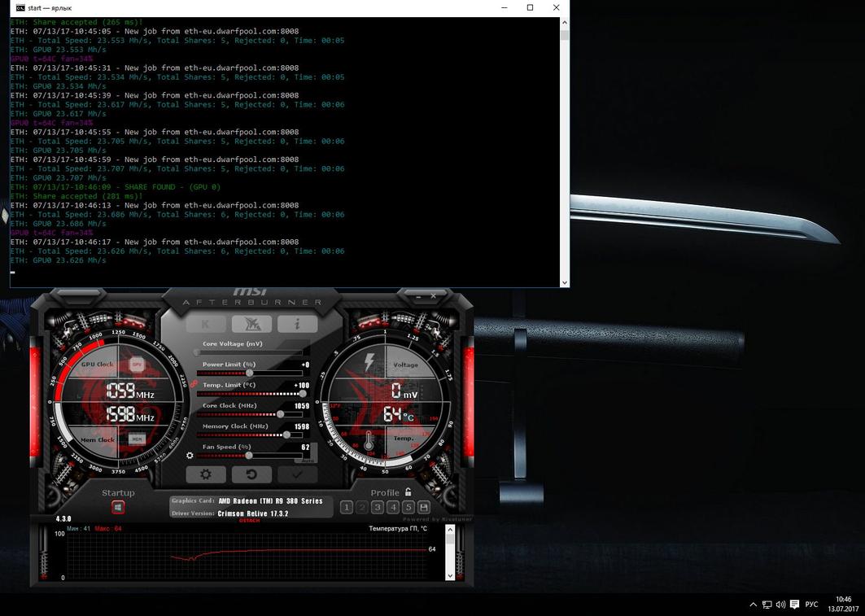Viewport: 865px width, 616px height.
Task: Show hidden tray icons chevron
Action: [753, 605]
